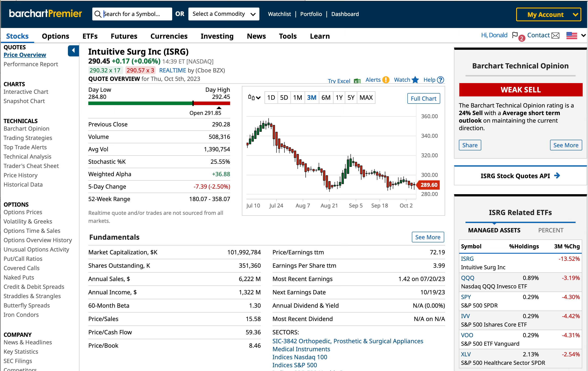Screen dimensions: 588x371
Task: Open the Tools menu
Action: click(x=288, y=36)
